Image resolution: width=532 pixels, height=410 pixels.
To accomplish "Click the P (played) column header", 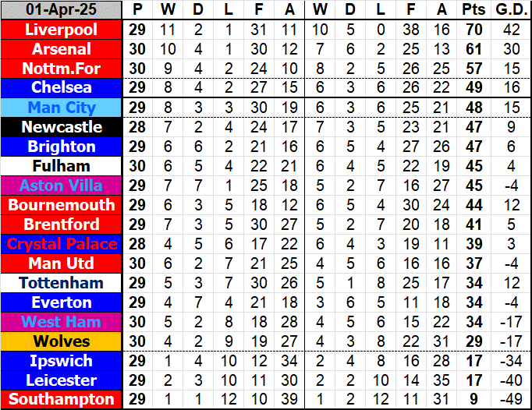I will pyautogui.click(x=138, y=10).
